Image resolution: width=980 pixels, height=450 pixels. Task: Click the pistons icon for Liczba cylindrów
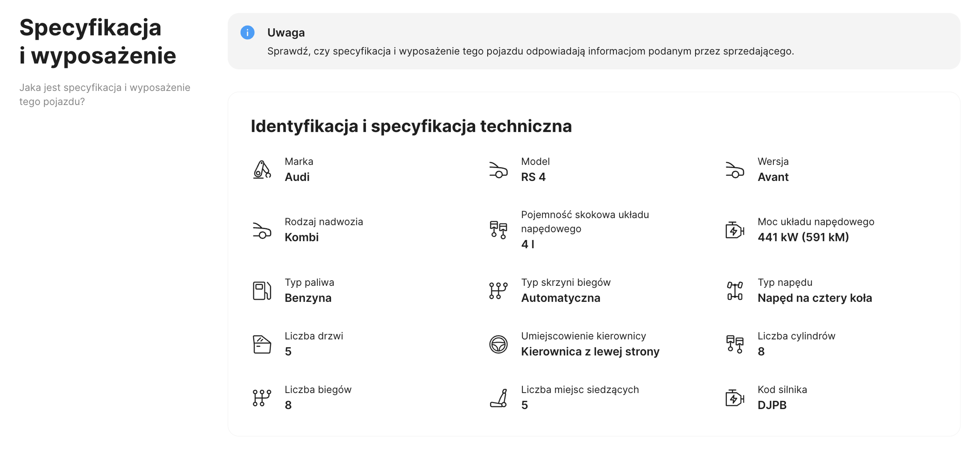[x=735, y=344]
